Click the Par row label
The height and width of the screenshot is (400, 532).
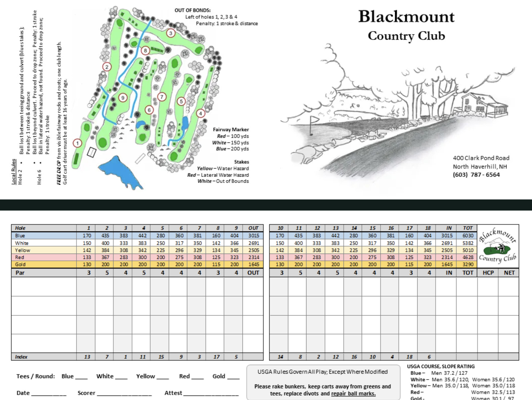20,273
